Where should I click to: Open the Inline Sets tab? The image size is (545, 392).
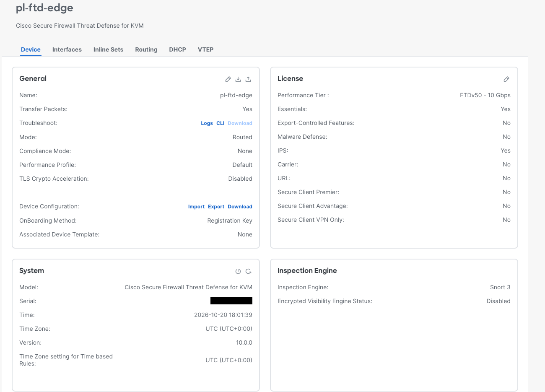pos(108,49)
